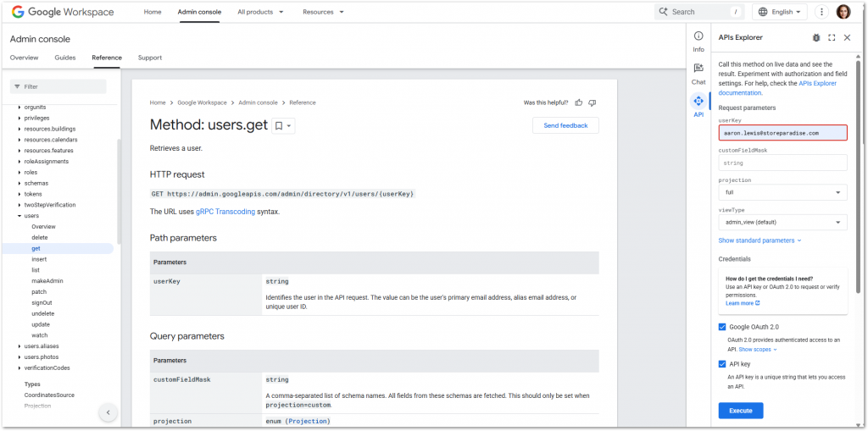868x431 pixels.
Task: Open the users update method
Action: coord(41,325)
